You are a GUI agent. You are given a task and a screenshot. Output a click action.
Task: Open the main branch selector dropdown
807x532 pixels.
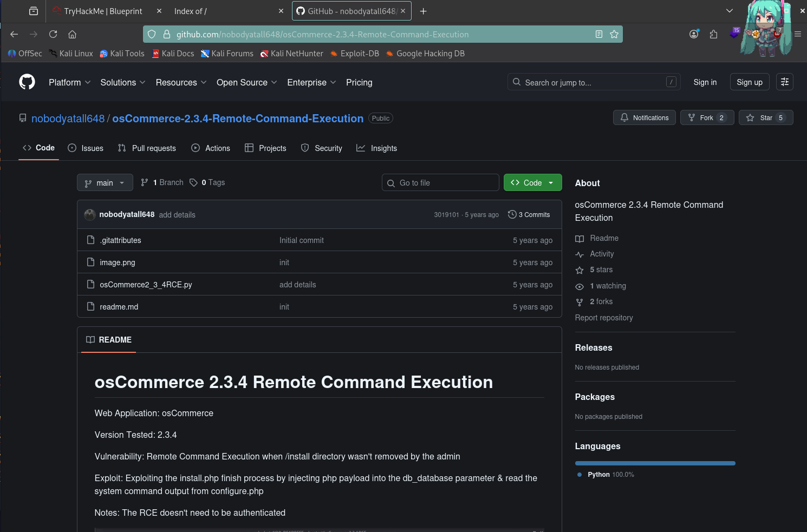[105, 183]
